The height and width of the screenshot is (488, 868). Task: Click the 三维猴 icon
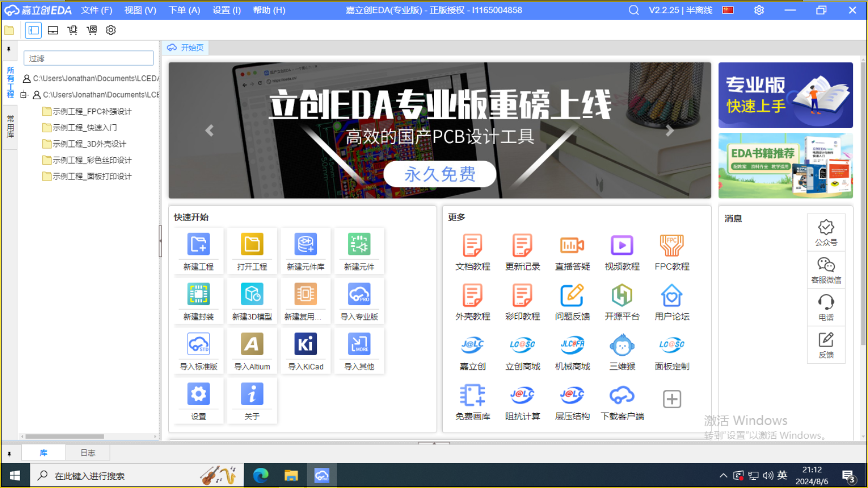pyautogui.click(x=622, y=345)
